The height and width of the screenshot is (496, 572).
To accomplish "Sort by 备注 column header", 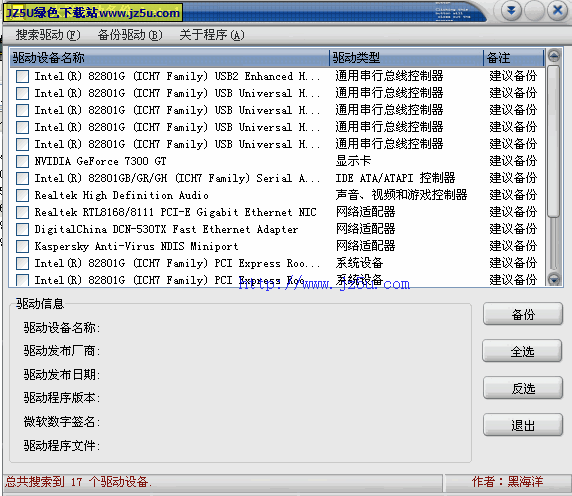I will pyautogui.click(x=514, y=58).
